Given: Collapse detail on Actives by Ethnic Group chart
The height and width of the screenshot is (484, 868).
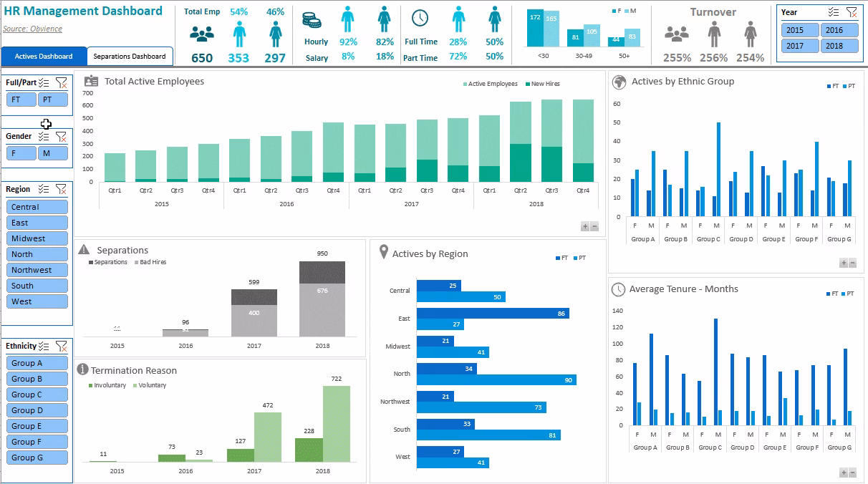Looking at the screenshot, I should (854, 262).
